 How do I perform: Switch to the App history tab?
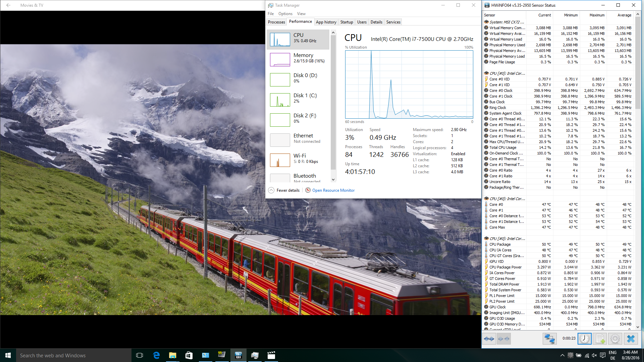coord(326,22)
